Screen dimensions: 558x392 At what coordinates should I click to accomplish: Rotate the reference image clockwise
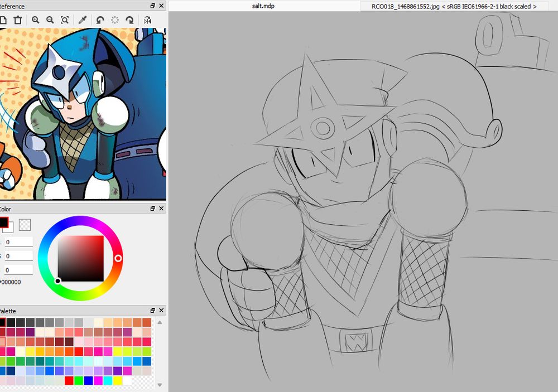(x=129, y=20)
